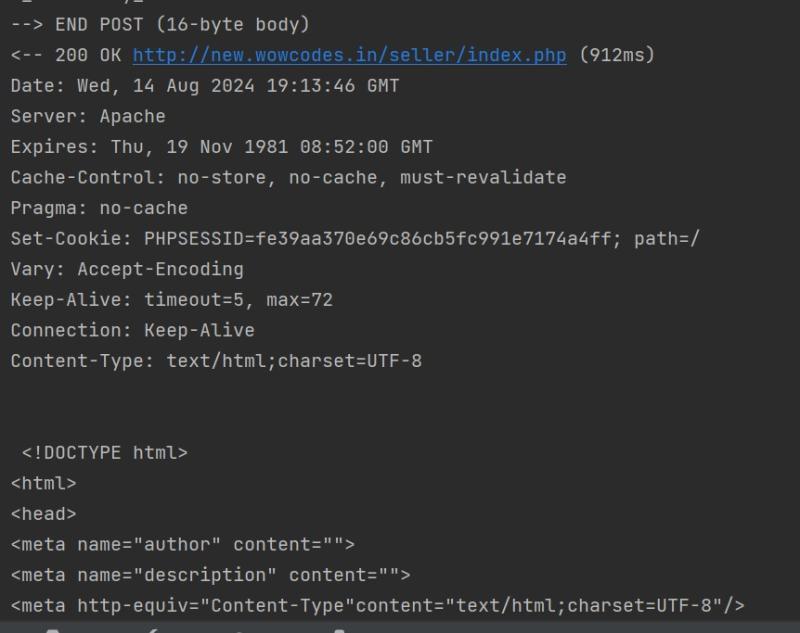This screenshot has width=800, height=633.
Task: Open the new.wowcodes.in seller index.php link
Action: click(349, 55)
